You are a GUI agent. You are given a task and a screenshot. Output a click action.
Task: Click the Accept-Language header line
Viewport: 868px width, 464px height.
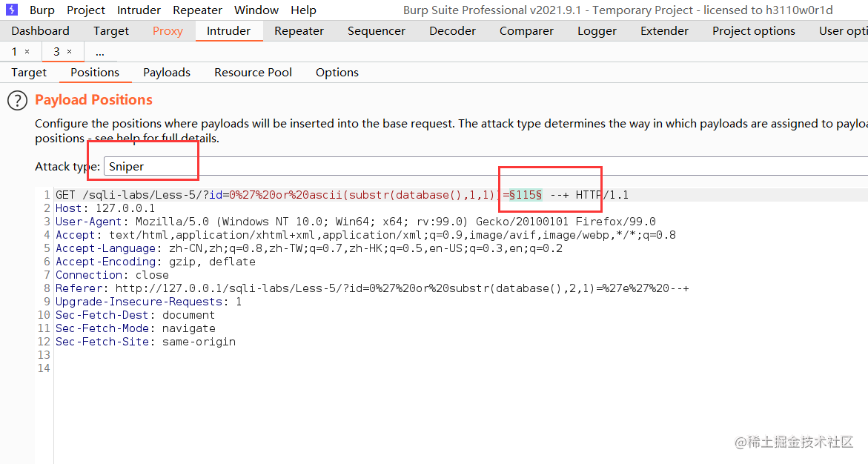[309, 248]
